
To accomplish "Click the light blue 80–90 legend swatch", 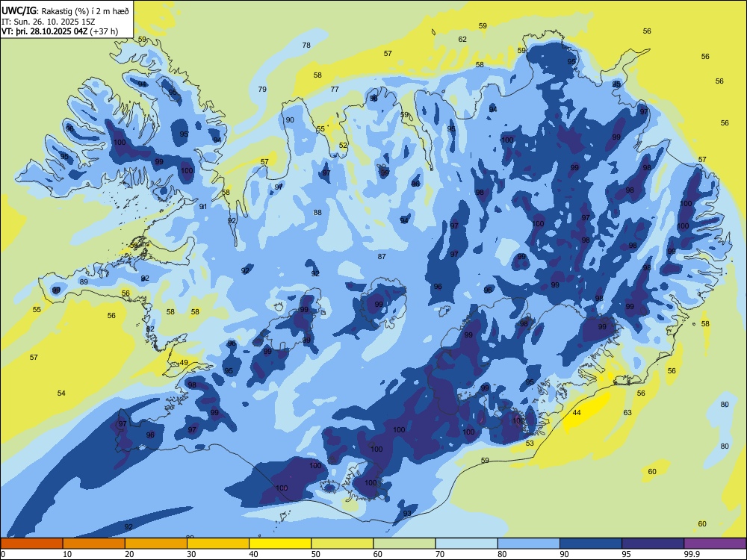I will [528, 544].
